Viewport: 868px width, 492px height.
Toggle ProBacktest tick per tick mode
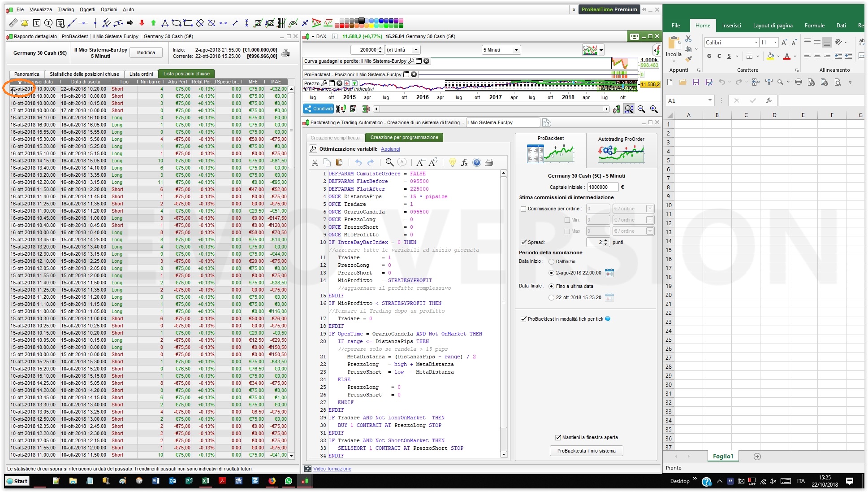click(x=523, y=319)
